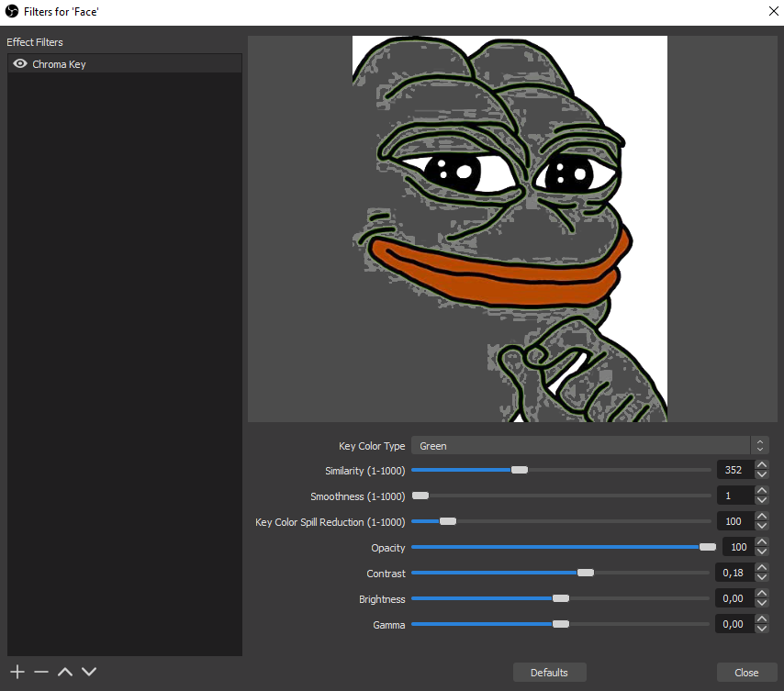Increase Contrast with the up stepper arrow
This screenshot has height=691, width=784.
point(761,568)
